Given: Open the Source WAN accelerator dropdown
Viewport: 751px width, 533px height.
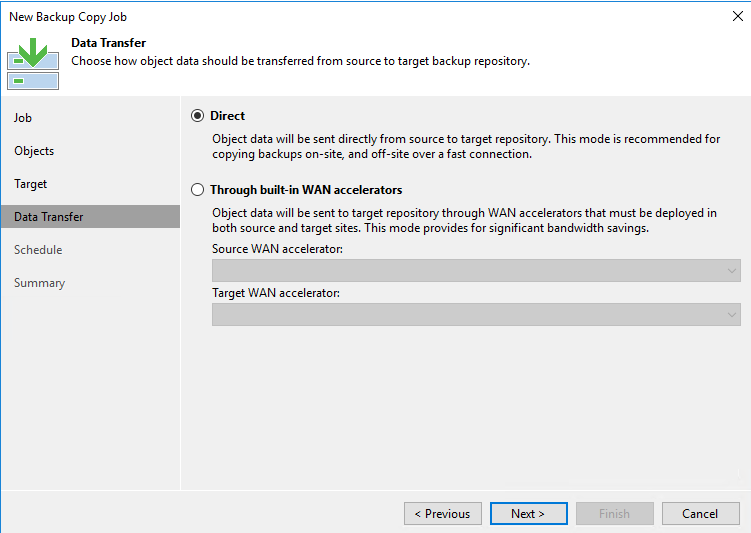Looking at the screenshot, I should click(476, 271).
